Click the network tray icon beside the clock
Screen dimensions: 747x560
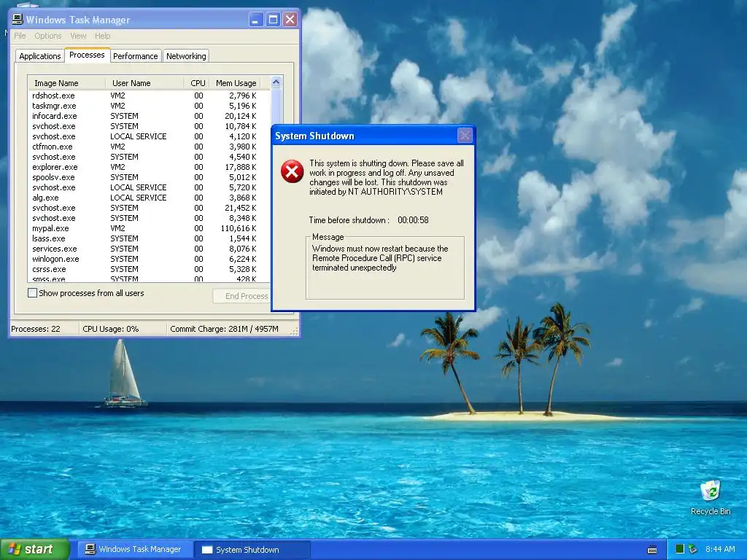tap(693, 549)
